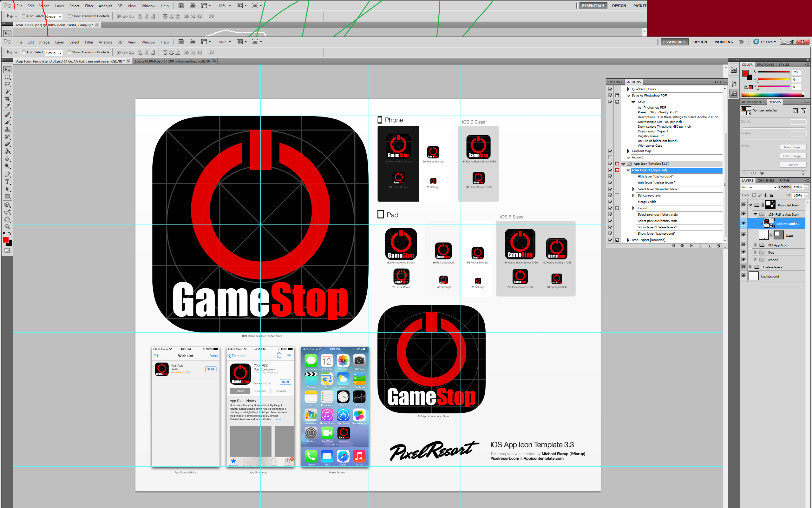This screenshot has height=508, width=812.
Task: Expand the Icon Export [Rounded] action
Action: [628, 240]
